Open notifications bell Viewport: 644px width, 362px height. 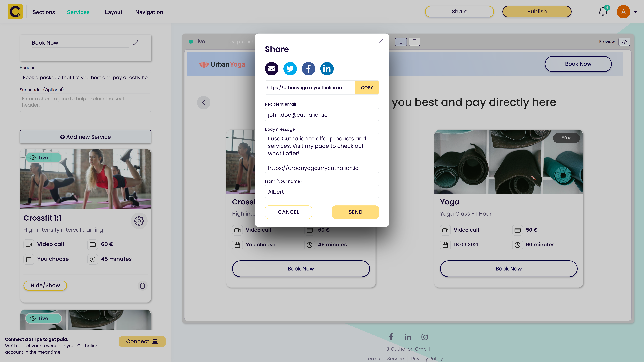click(x=603, y=12)
